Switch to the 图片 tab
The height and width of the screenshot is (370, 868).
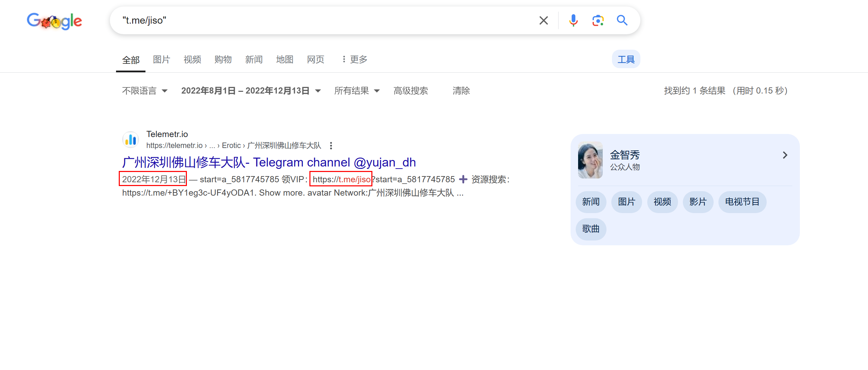pyautogui.click(x=161, y=60)
